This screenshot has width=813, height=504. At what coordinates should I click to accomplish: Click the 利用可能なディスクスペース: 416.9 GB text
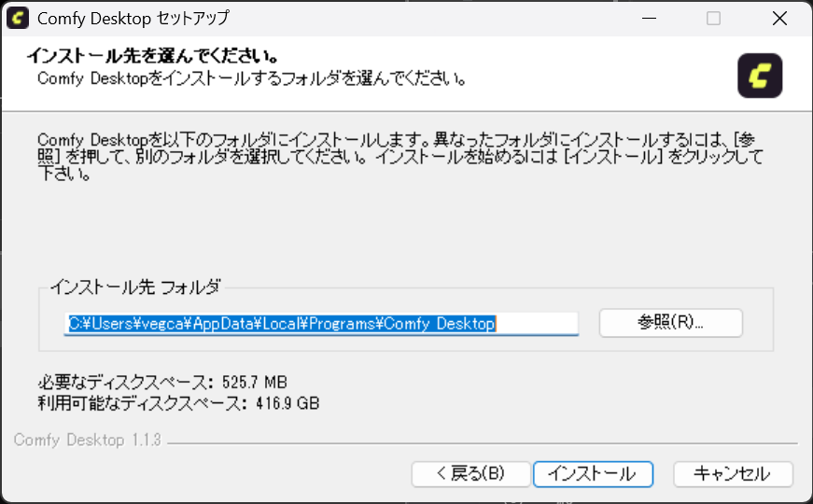(x=178, y=403)
